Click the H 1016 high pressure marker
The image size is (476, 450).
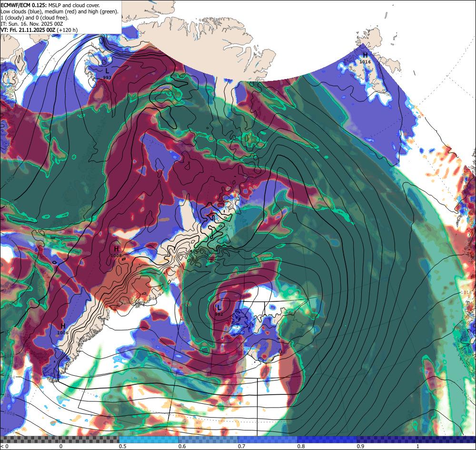pos(365,58)
